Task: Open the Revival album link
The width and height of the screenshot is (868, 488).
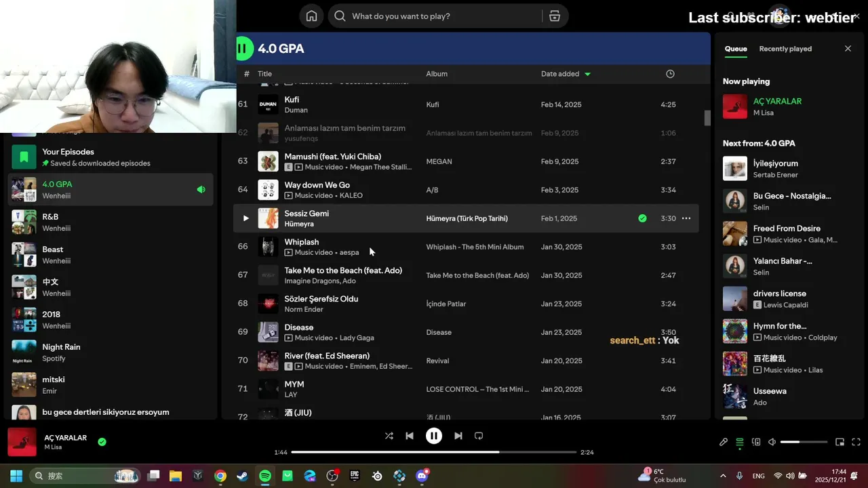Action: click(x=437, y=361)
